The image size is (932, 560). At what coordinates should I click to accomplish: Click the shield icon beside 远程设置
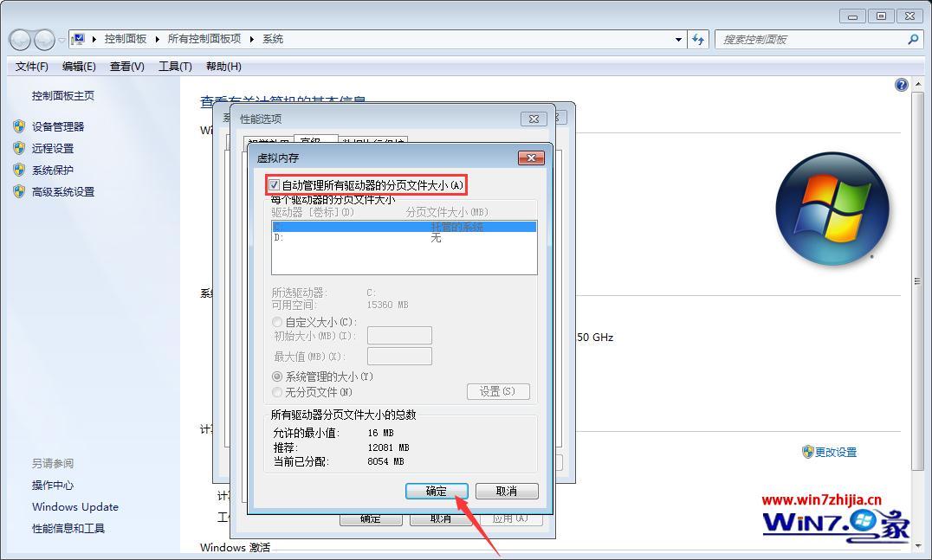tap(19, 148)
